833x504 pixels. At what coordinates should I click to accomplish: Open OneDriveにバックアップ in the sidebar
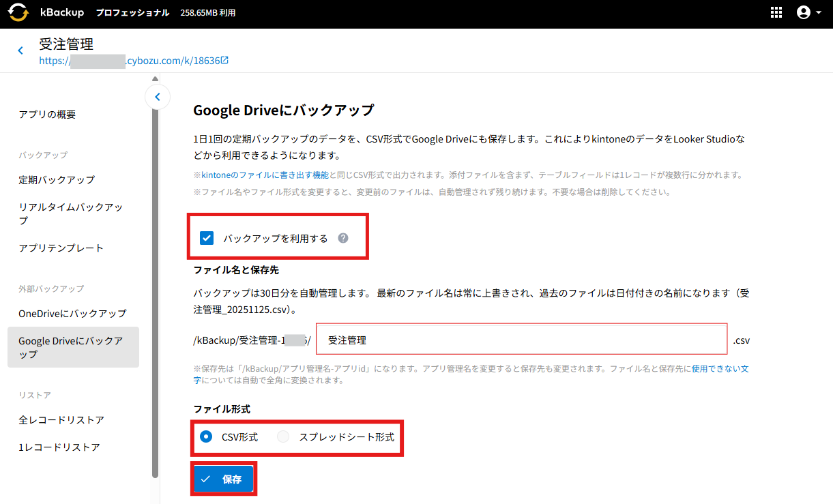point(72,314)
